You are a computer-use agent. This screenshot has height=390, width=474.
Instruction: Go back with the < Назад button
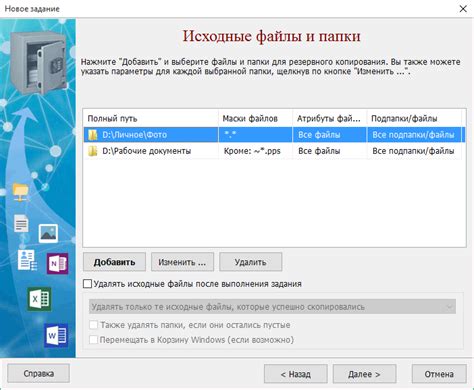coord(296,374)
